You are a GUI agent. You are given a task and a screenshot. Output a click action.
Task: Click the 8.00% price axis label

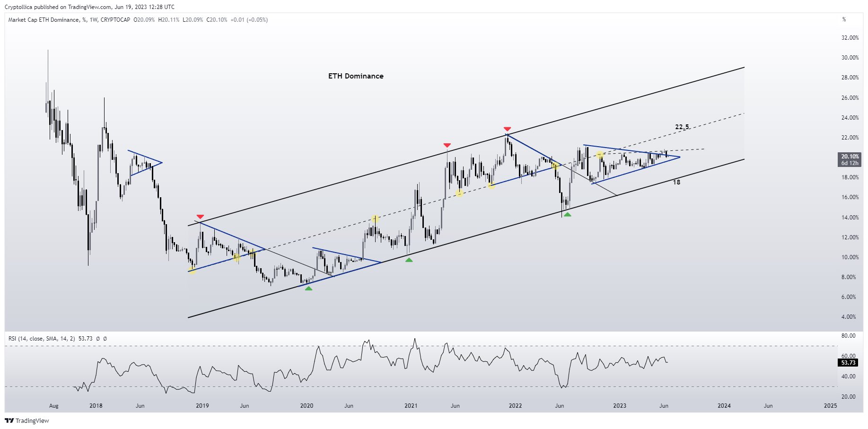click(849, 277)
